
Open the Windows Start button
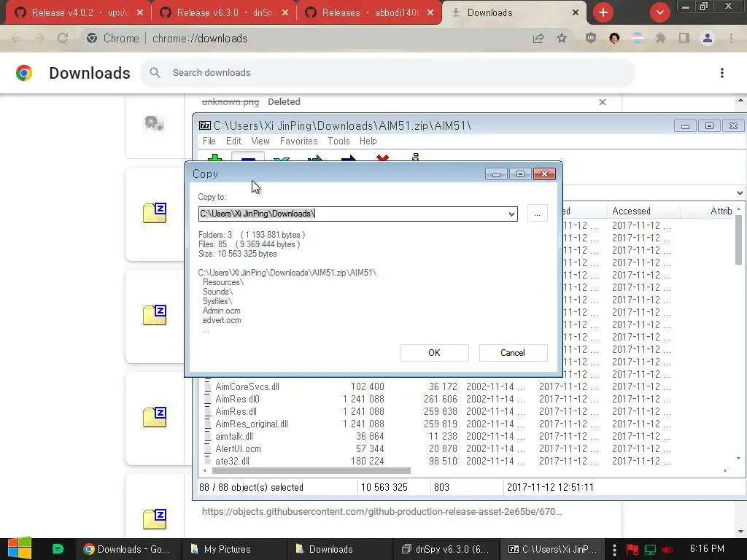click(x=20, y=548)
